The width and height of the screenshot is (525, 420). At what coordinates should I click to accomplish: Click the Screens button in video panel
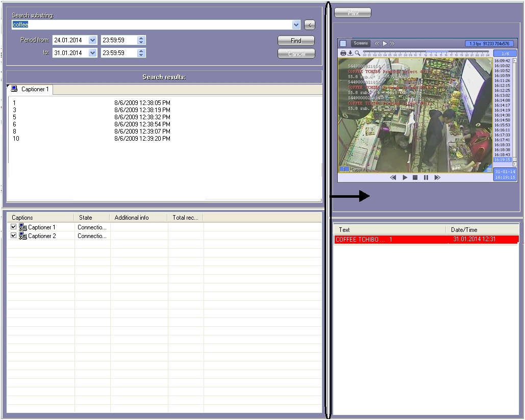tap(361, 44)
